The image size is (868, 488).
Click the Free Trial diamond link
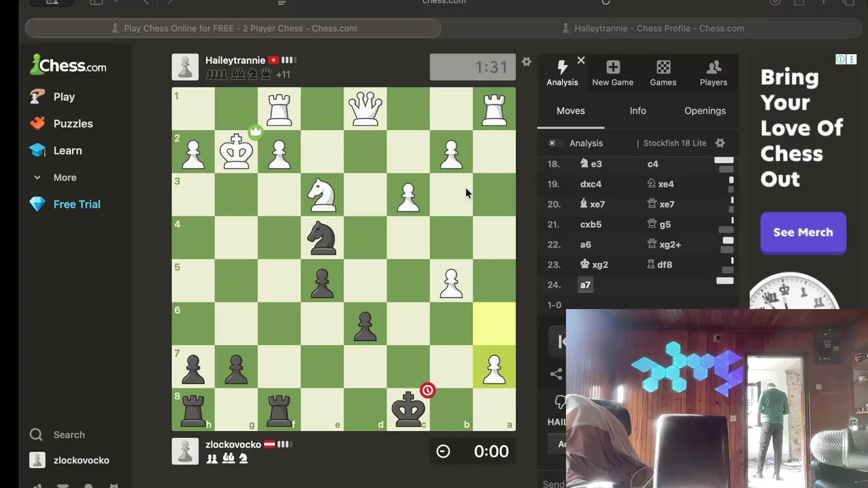coord(65,204)
